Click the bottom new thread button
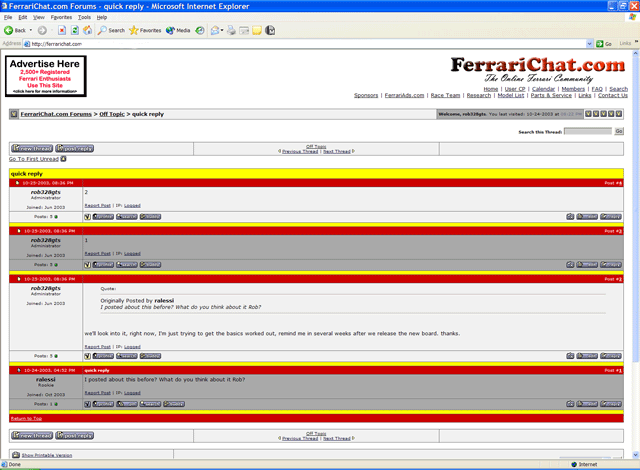The height and width of the screenshot is (470, 640). tap(32, 436)
